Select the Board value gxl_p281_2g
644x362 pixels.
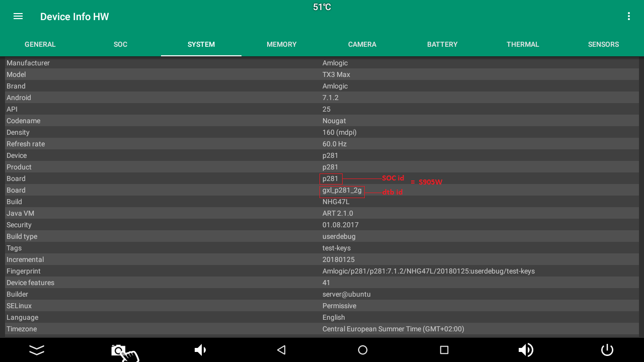[342, 190]
